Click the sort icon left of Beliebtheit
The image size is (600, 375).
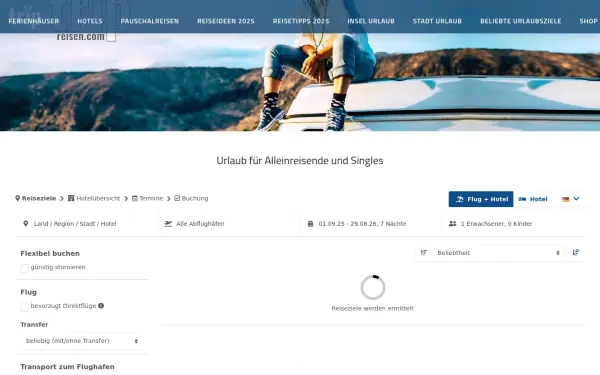[x=424, y=253]
